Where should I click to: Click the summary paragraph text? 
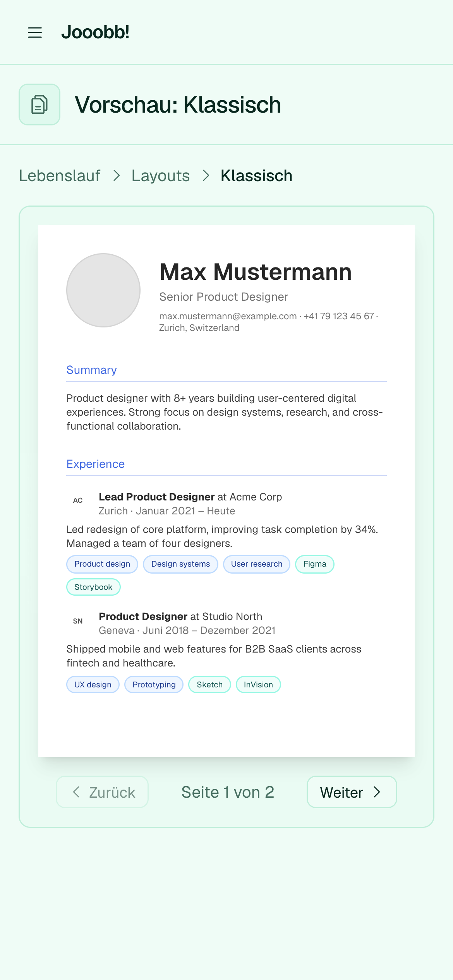(225, 412)
